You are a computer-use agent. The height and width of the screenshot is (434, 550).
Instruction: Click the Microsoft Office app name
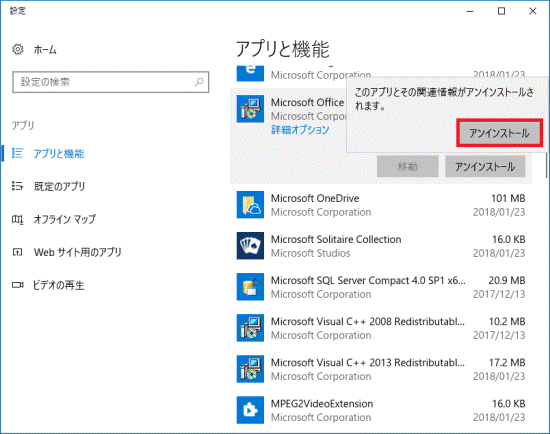coord(308,102)
